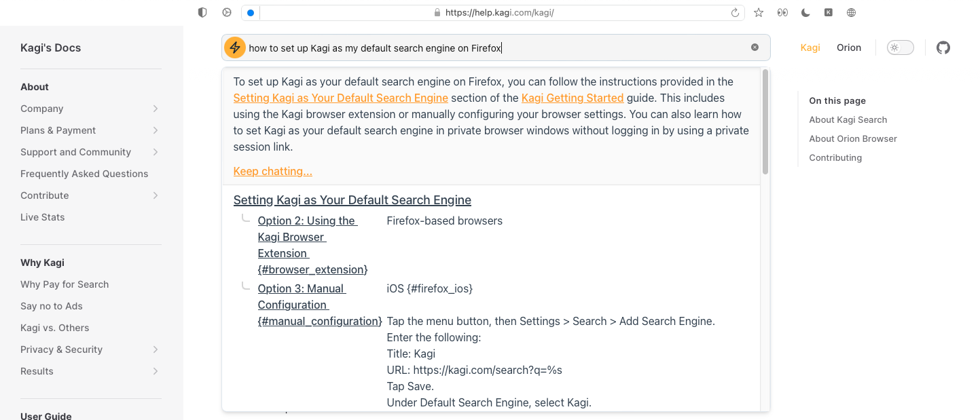The height and width of the screenshot is (420, 980).
Task: Click the browser URL address bar
Action: tap(499, 13)
